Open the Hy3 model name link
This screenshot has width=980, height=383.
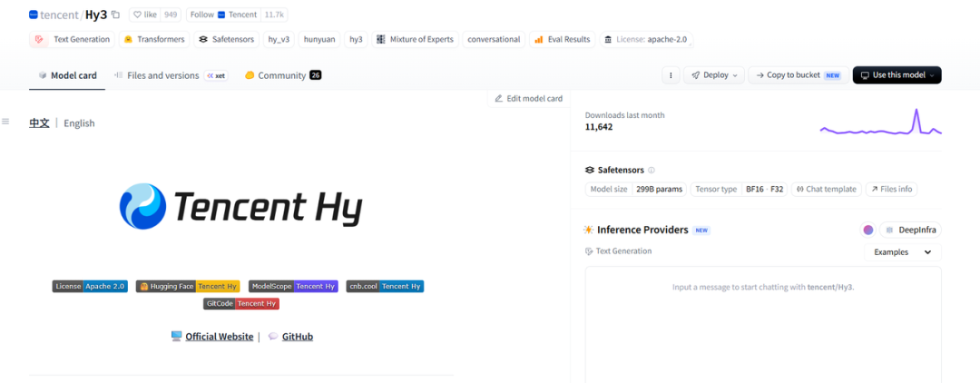coord(96,15)
